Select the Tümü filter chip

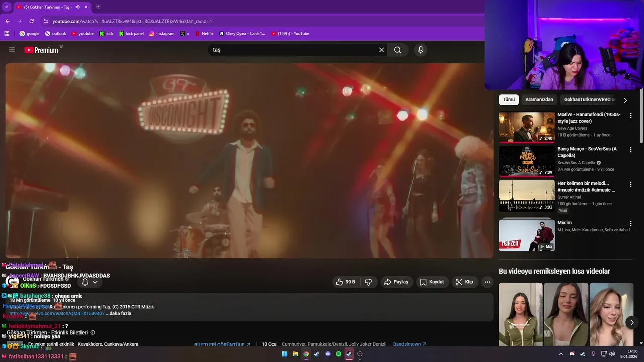click(x=509, y=99)
